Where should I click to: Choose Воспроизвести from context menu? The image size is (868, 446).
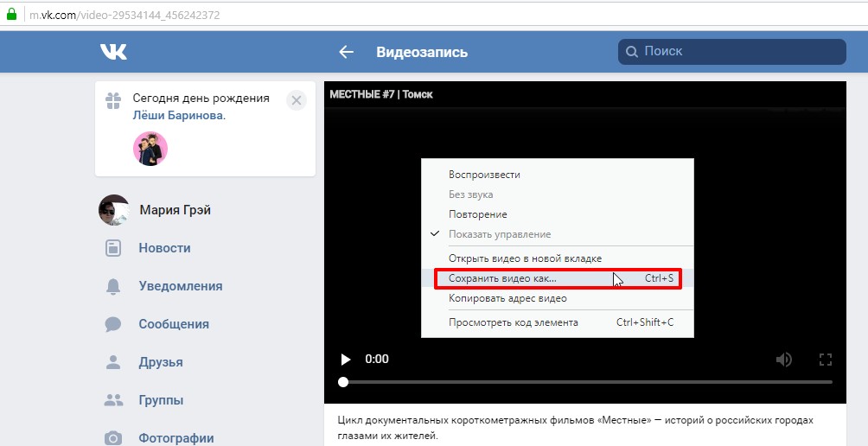[x=484, y=175]
